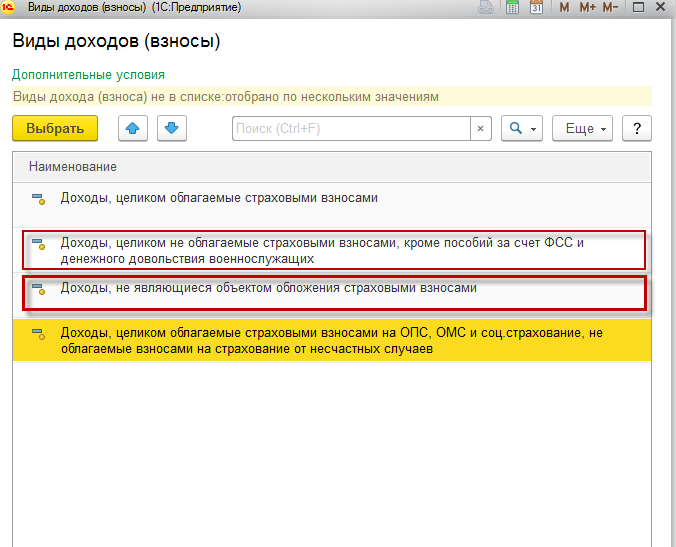Click the printer icon in the title bar
This screenshot has width=676, height=547.
(486, 7)
